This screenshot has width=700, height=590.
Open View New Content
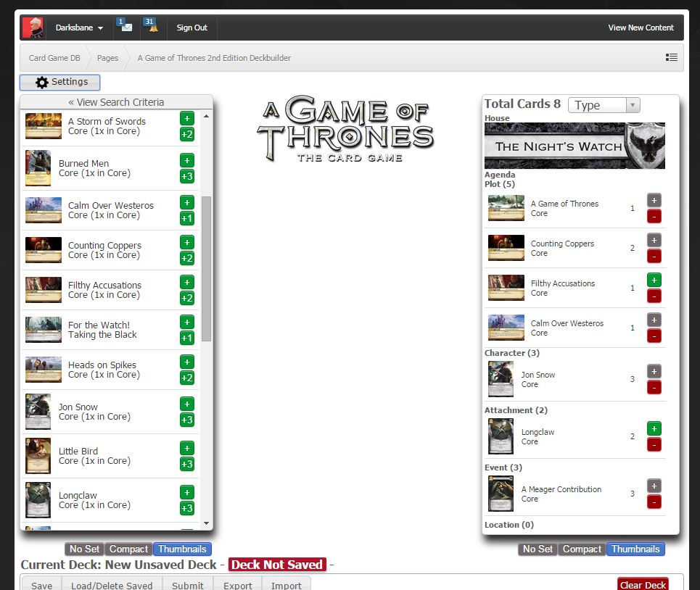point(641,28)
